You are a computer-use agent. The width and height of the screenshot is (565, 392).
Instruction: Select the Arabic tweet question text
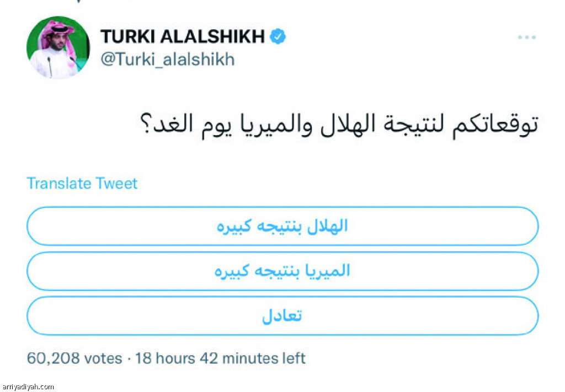339,126
